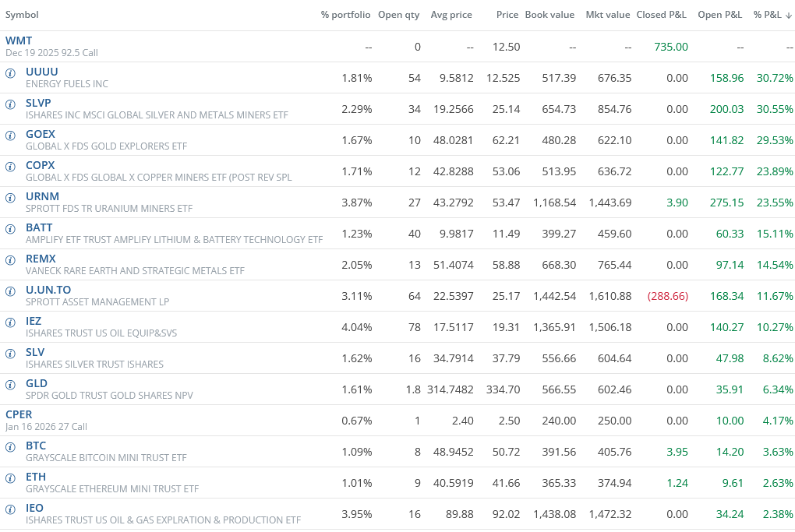Select IEO book value 1,438.08

[554, 514]
